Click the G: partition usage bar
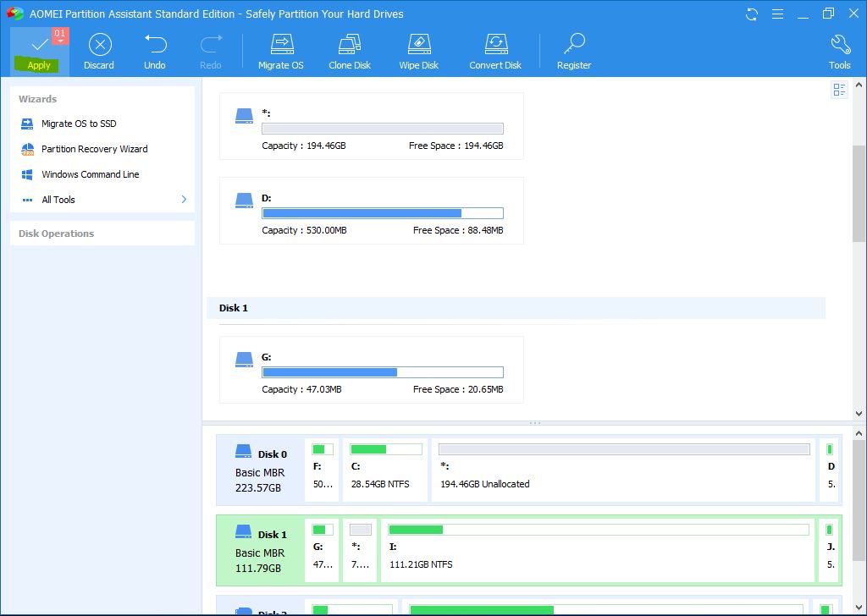The width and height of the screenshot is (867, 616). point(383,372)
